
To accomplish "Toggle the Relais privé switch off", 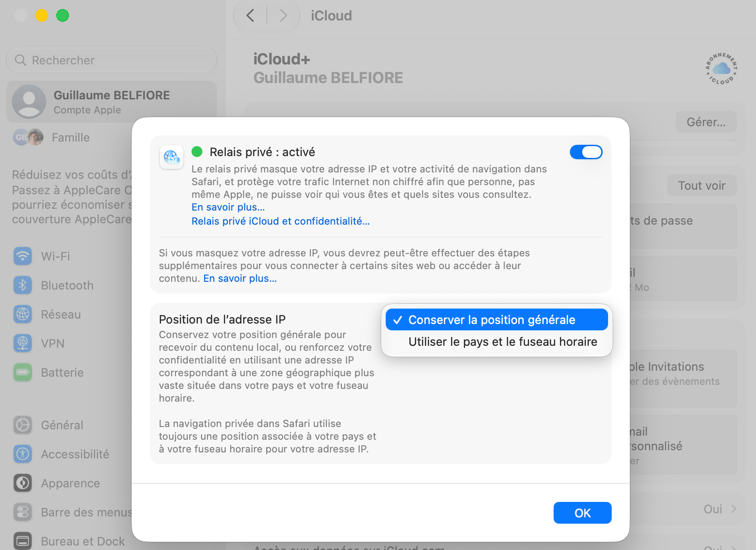I will tap(586, 152).
